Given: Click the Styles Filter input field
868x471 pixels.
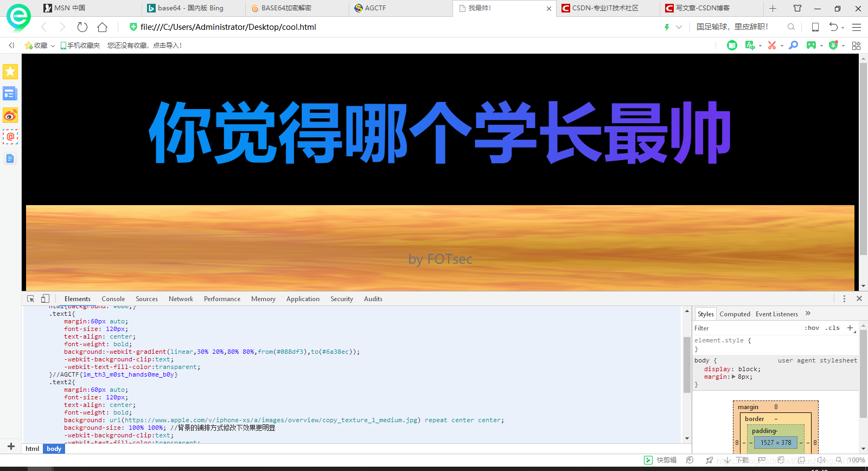Looking at the screenshot, I should point(746,328).
